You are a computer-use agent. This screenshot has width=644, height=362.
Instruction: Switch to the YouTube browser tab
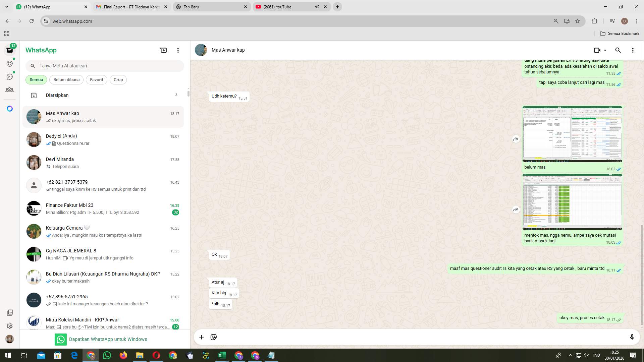[x=287, y=7]
